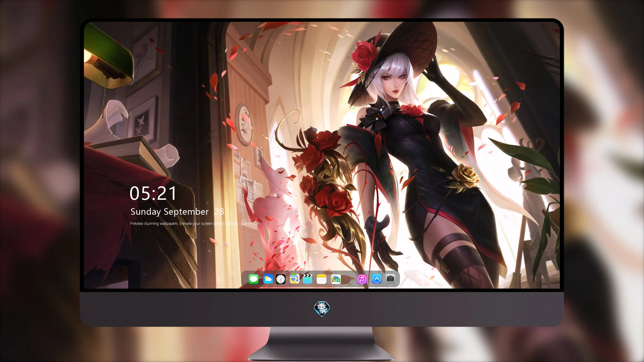Viewport: 644px width, 362px height.
Task: Click the 05:21 clock display
Action: pos(153,193)
